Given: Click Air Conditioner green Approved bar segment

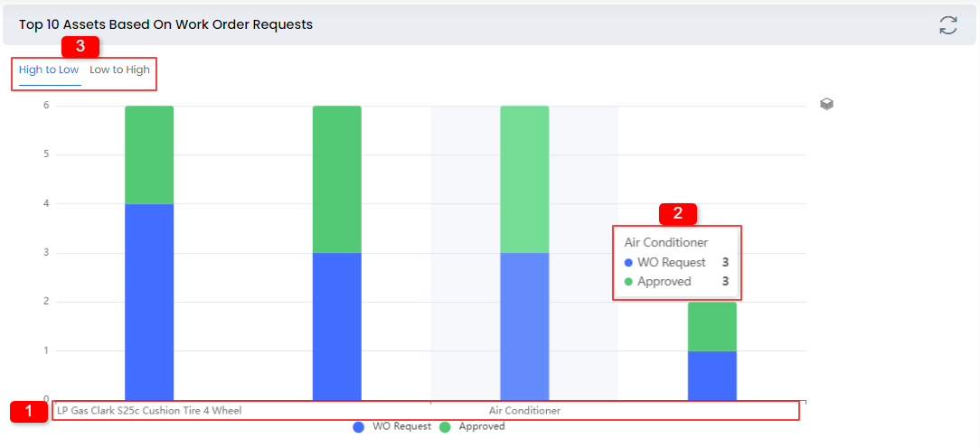Looking at the screenshot, I should coord(524,180).
